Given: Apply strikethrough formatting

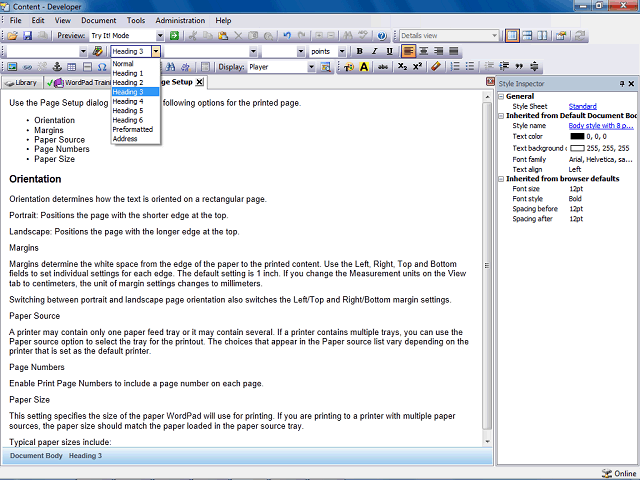Looking at the screenshot, I should coord(383,67).
